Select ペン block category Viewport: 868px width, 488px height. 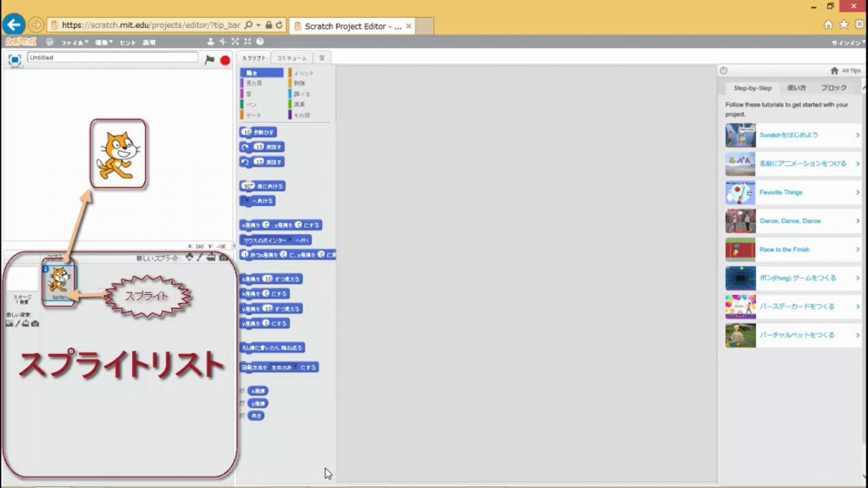pyautogui.click(x=262, y=104)
